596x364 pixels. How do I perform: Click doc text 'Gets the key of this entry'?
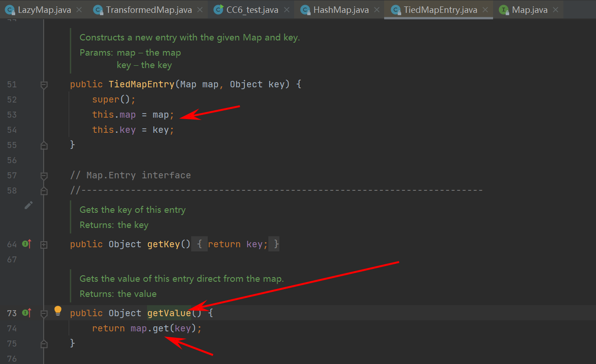pyautogui.click(x=133, y=210)
